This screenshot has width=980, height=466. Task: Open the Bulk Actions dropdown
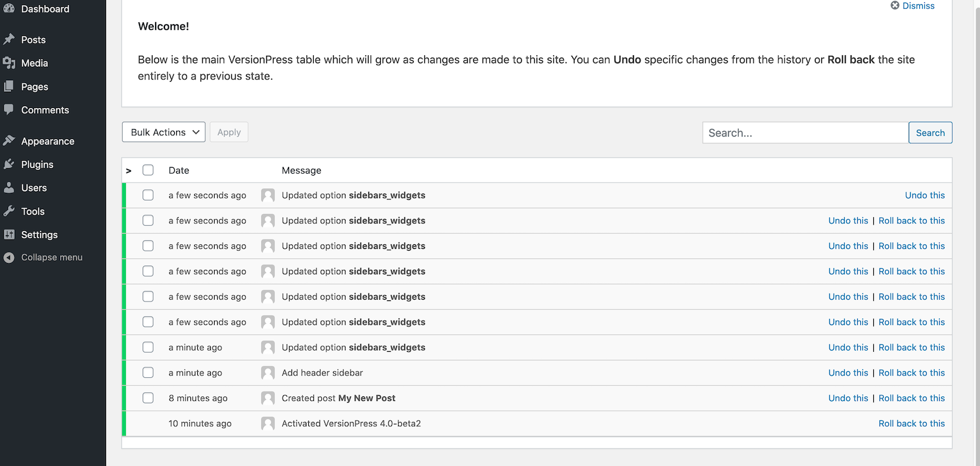click(164, 132)
